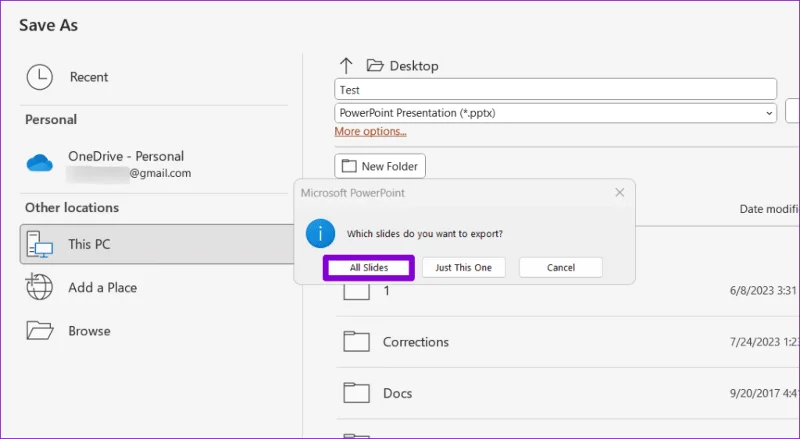Image resolution: width=800 pixels, height=439 pixels.
Task: Click the blue information icon in dialog
Action: [x=320, y=233]
